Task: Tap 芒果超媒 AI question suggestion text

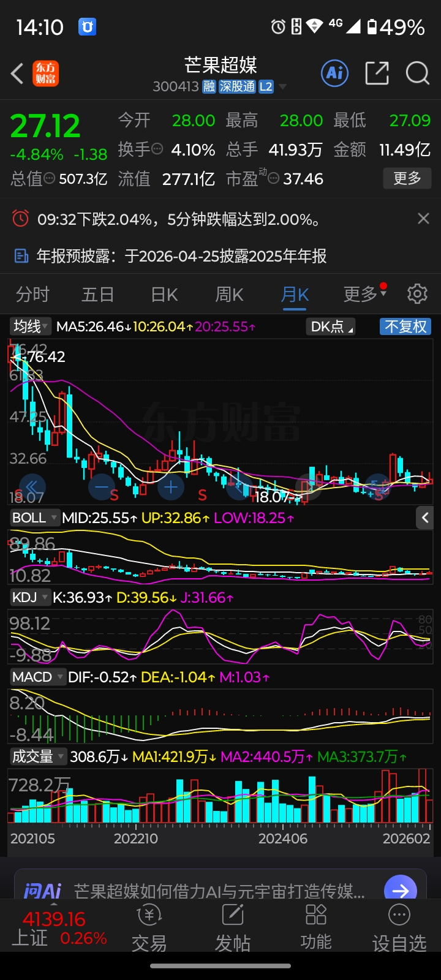Action: coord(219,890)
